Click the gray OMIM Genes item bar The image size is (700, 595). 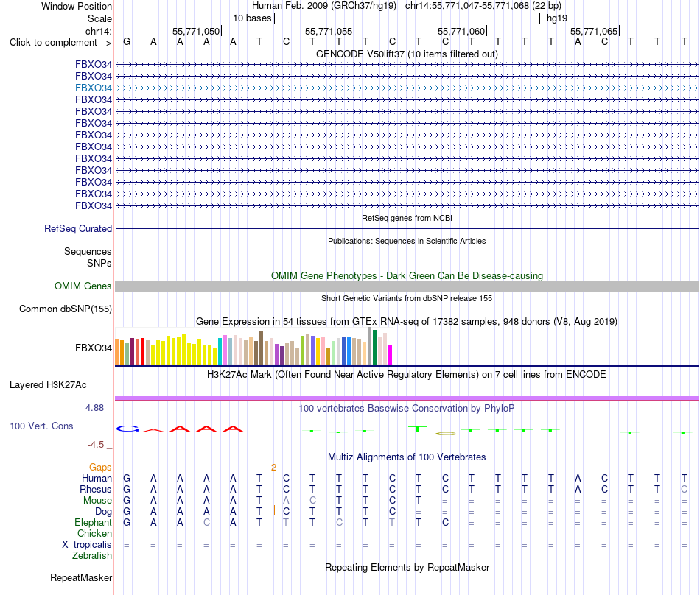(x=407, y=286)
